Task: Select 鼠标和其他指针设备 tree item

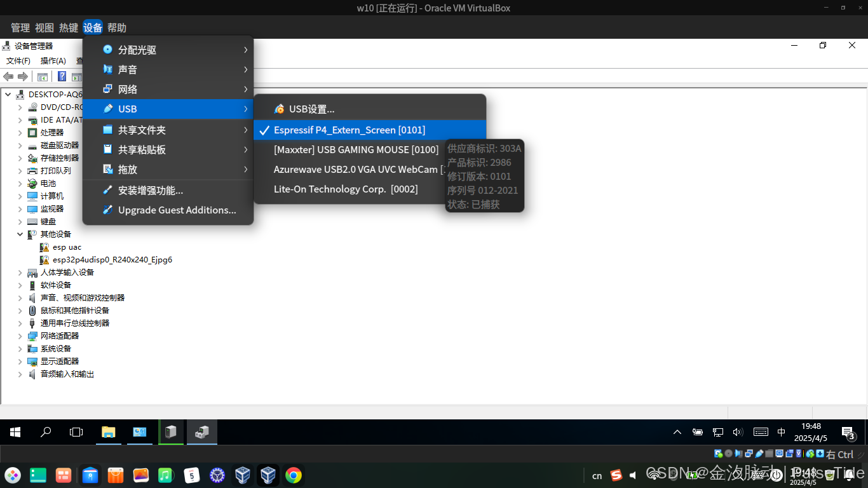Action: coord(75,311)
